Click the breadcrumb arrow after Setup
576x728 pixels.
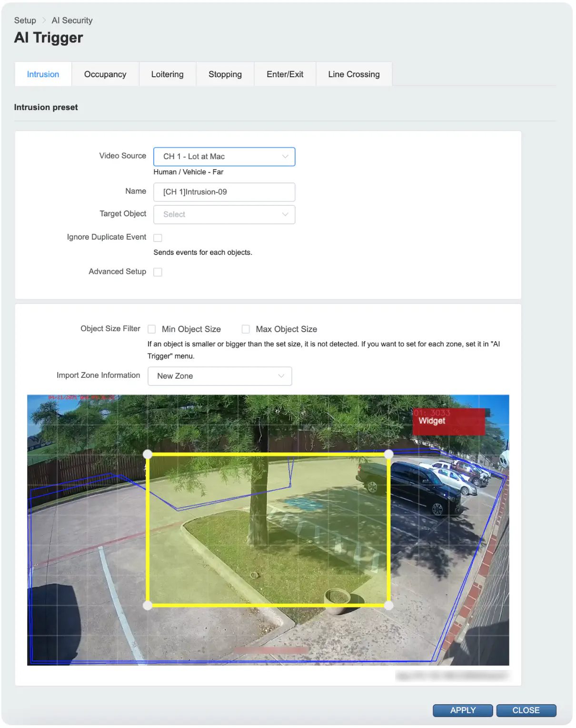tap(44, 20)
